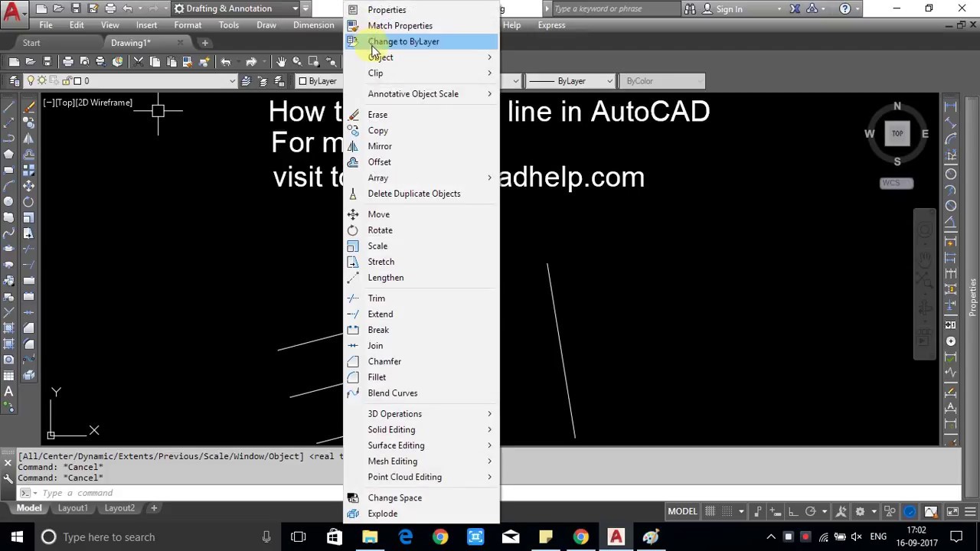Select the Line draw tool icon
The image size is (980, 551).
(x=8, y=106)
